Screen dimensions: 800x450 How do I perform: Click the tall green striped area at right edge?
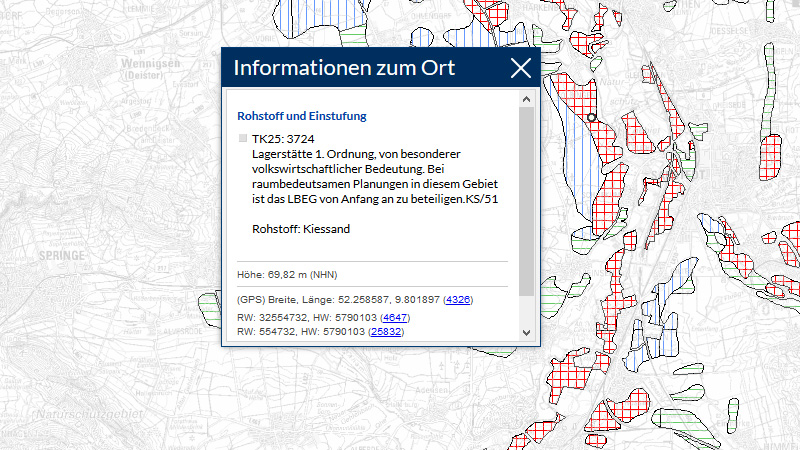pyautogui.click(x=772, y=75)
